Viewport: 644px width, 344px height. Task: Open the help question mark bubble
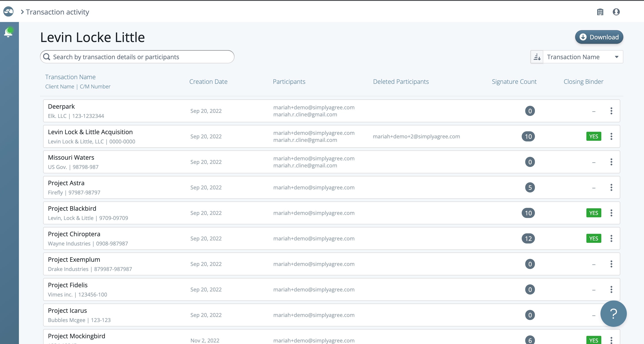pyautogui.click(x=613, y=313)
